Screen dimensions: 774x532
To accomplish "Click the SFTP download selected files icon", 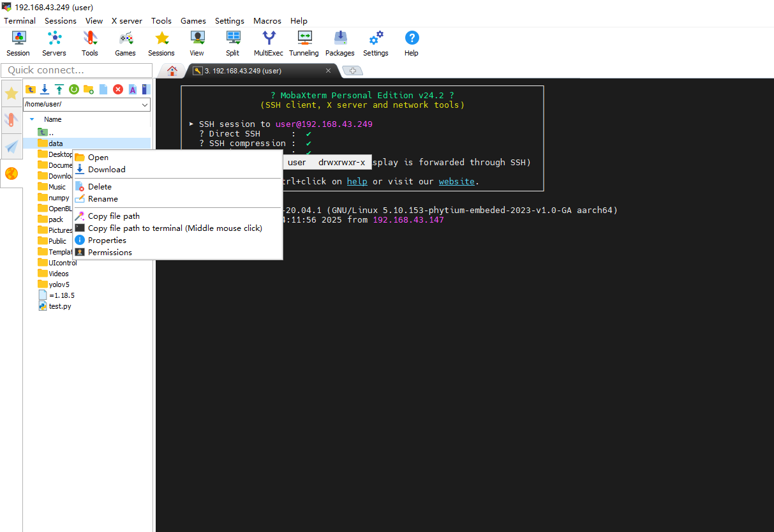I will [45, 89].
